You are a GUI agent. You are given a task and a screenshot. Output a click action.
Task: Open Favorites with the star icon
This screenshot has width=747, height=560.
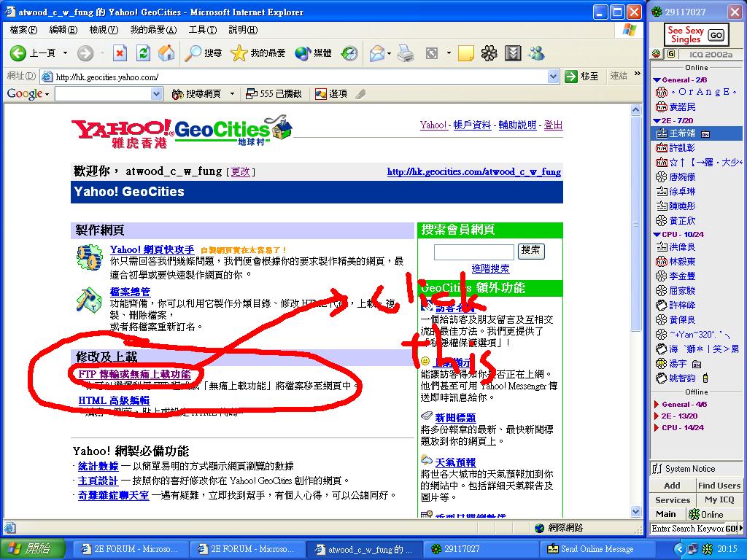(239, 52)
